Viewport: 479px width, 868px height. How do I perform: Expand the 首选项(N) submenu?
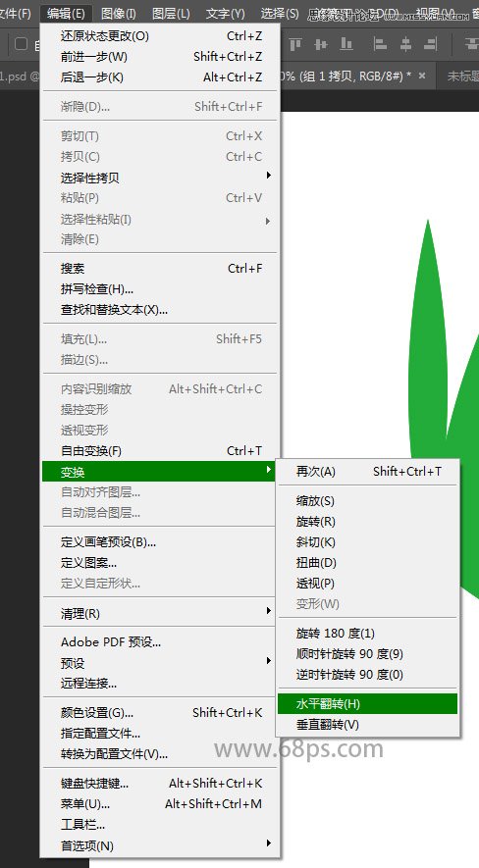[161, 845]
